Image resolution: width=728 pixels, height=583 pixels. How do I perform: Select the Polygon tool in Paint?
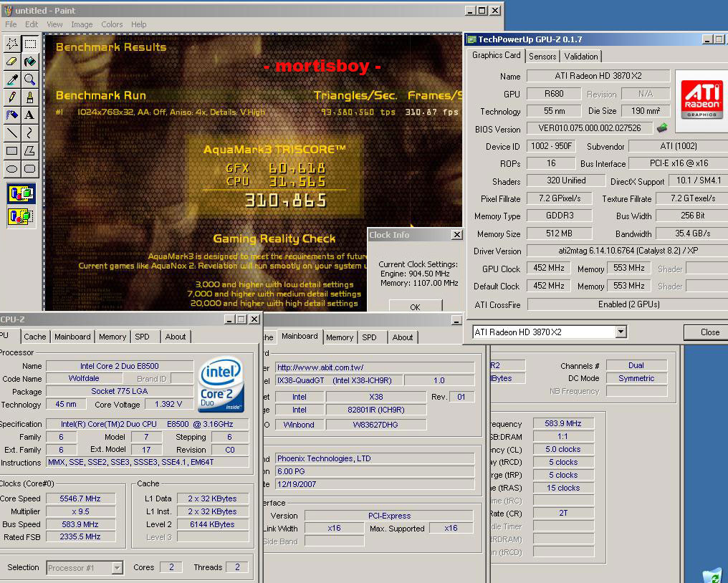30,150
